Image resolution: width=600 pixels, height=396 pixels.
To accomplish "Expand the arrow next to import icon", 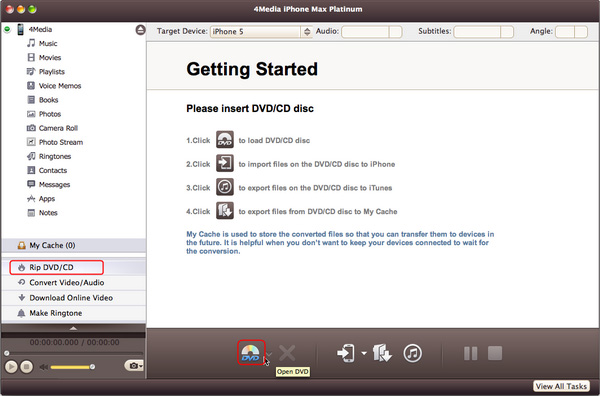I will point(364,353).
